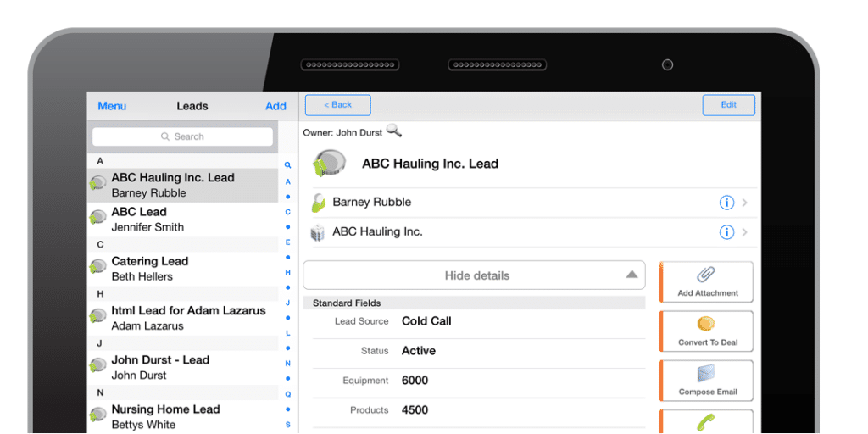Screen dimensions: 868x434
Task: Collapse details with Hide details bar
Action: click(474, 275)
